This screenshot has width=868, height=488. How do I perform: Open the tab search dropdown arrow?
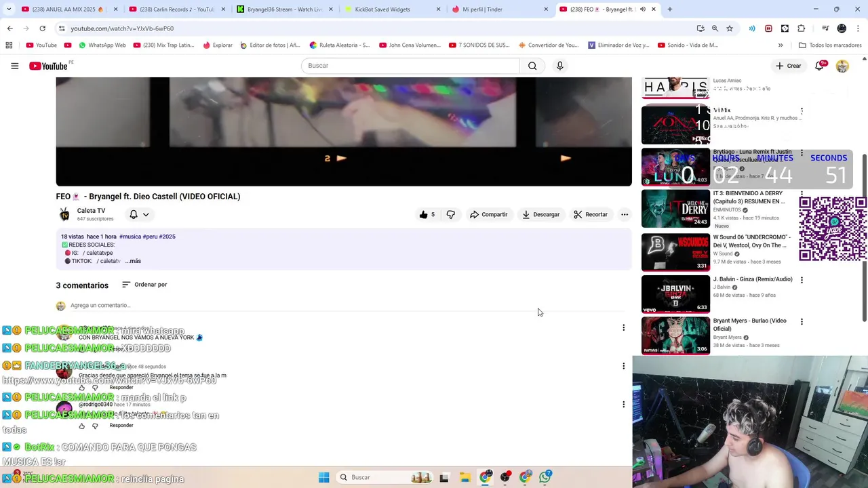[9, 9]
